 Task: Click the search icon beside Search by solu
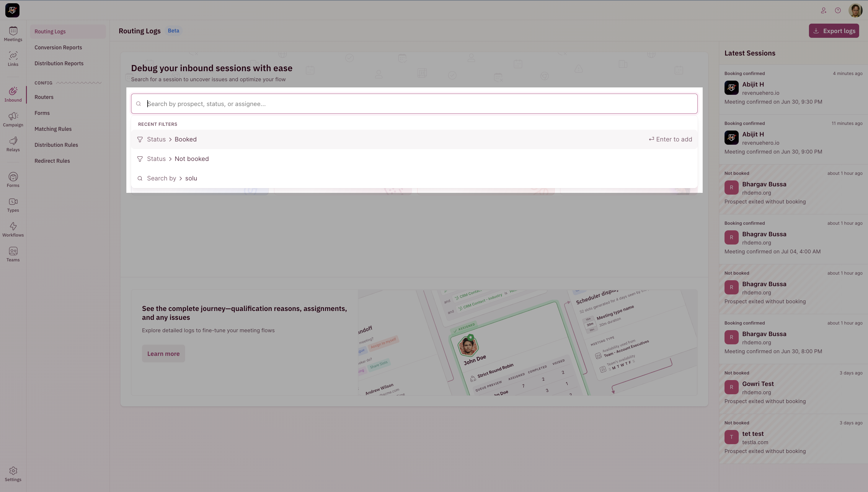click(x=140, y=178)
